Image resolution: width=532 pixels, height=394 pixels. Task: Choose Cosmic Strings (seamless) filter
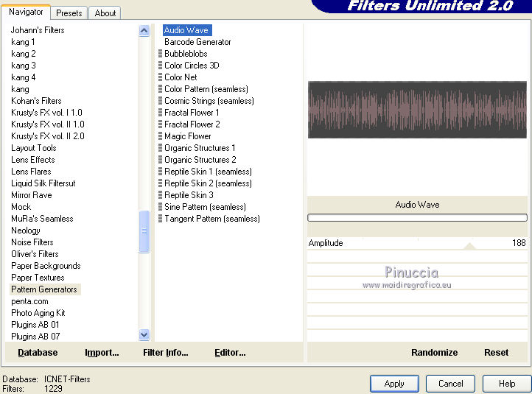click(x=209, y=101)
